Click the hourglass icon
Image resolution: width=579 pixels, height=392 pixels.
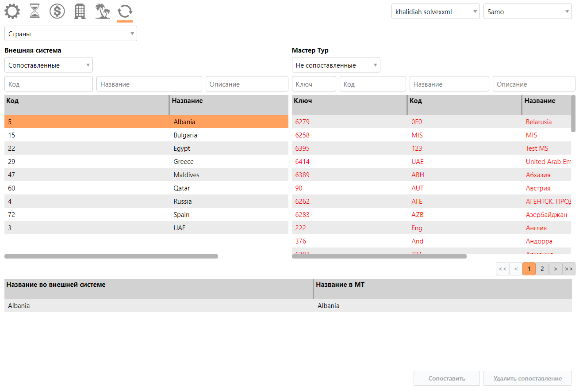click(x=35, y=11)
